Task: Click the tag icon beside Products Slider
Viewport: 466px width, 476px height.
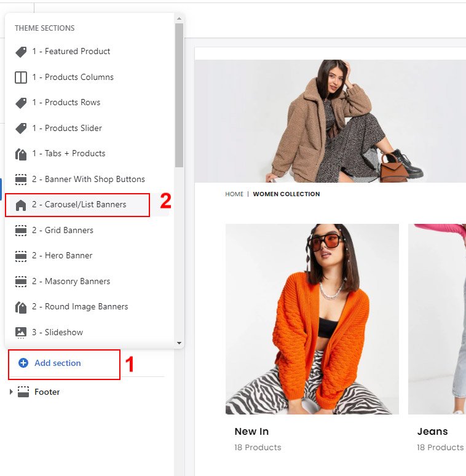Action: (x=21, y=129)
